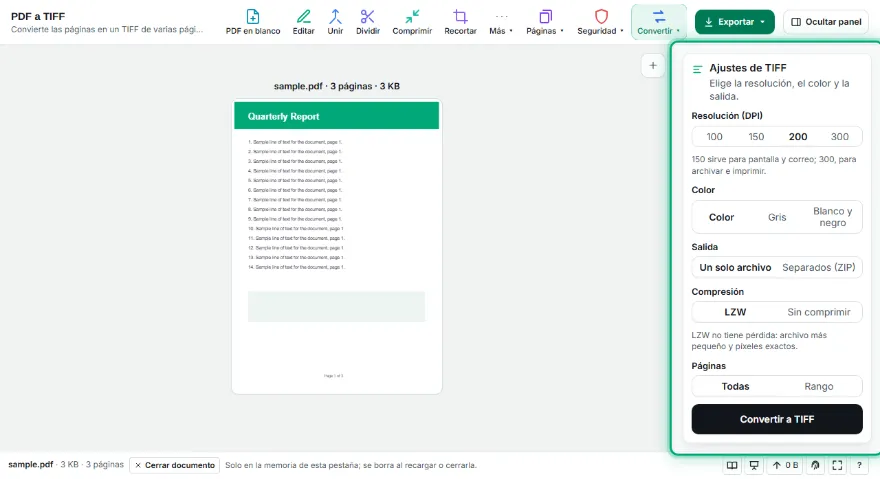Screen dimensions: 880x479
Task: Click the Salida section label
Action: click(x=704, y=247)
